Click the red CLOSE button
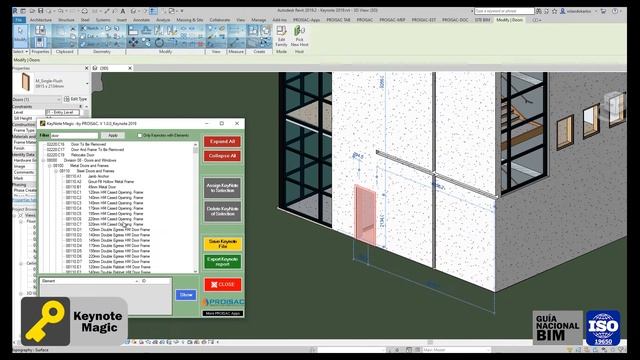This screenshot has width=640, height=360. [223, 284]
